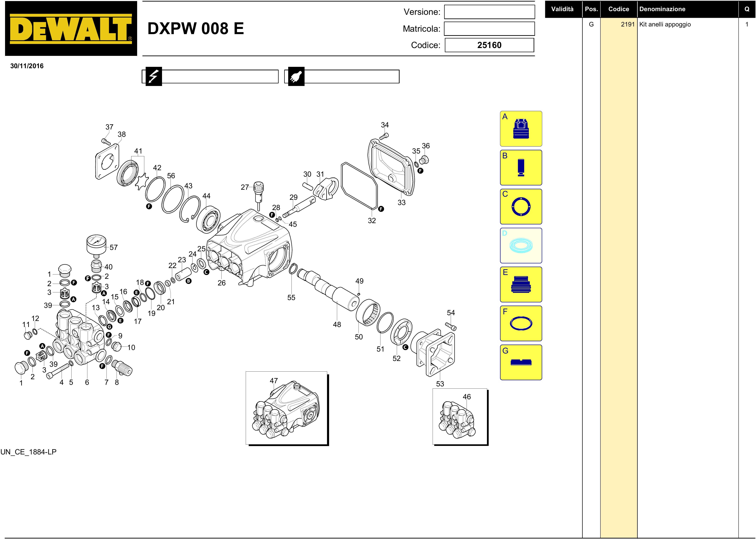Viewport: 756px width, 539px height.
Task: Click part number 56 ring label
Action: [x=171, y=176]
